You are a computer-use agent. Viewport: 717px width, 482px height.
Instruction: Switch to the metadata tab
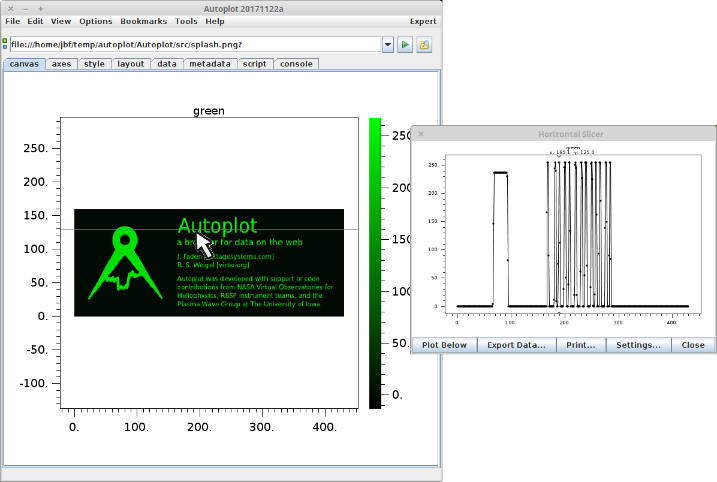click(209, 64)
